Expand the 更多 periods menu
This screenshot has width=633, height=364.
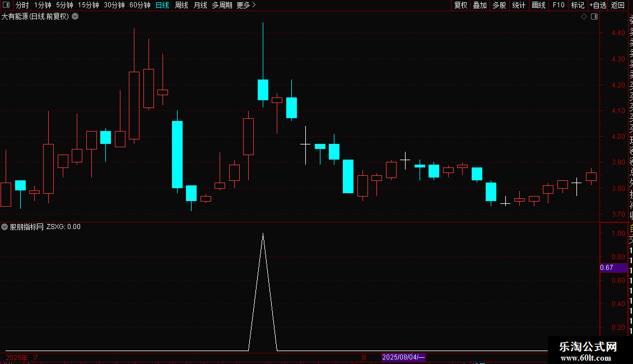(x=246, y=5)
